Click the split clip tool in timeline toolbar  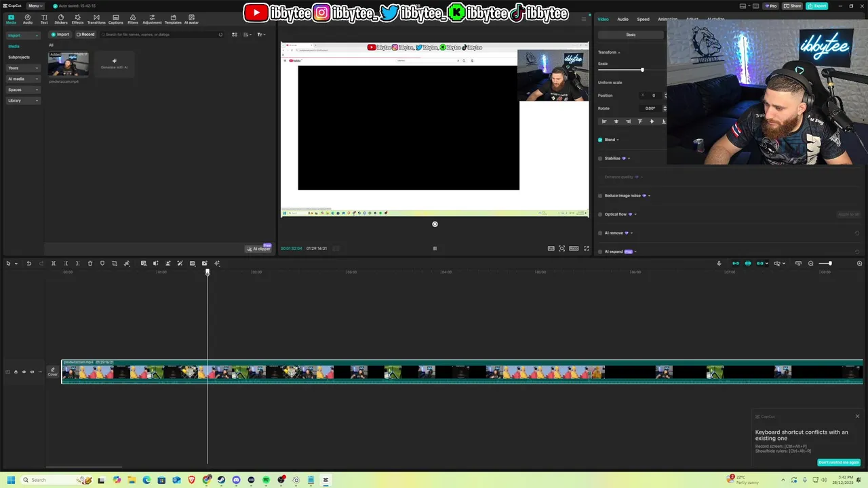[x=53, y=264]
